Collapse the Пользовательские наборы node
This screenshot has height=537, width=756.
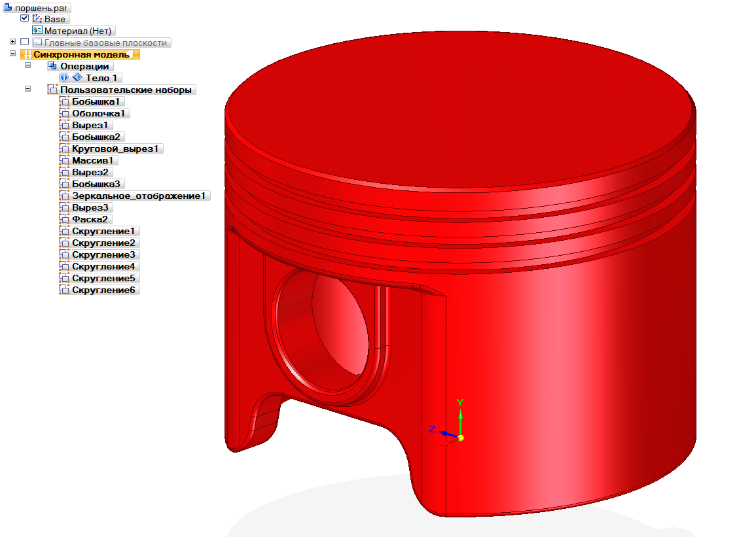(x=28, y=88)
